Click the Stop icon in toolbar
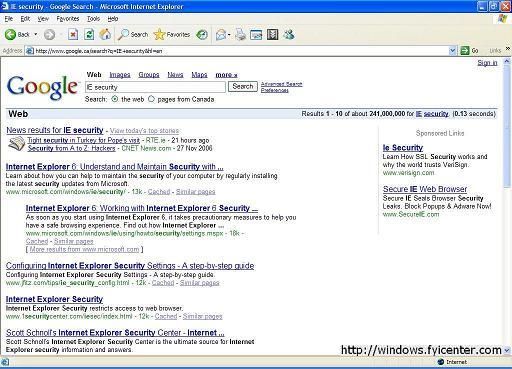This screenshot has height=369, width=512. (73, 34)
